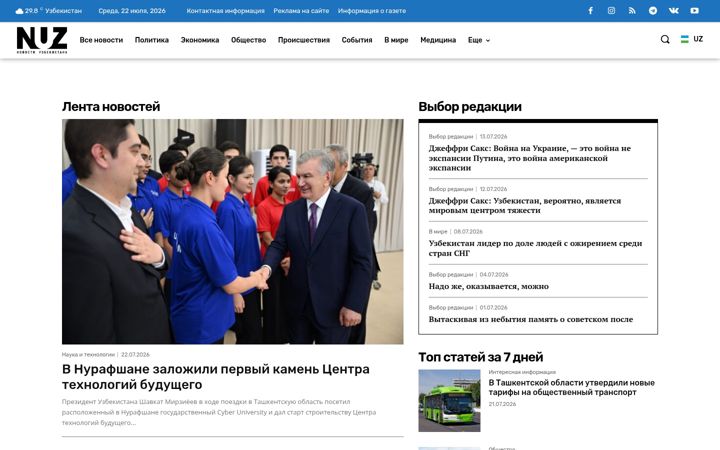
Task: Click Выбор редакции label dated 12.07.2026
Action: point(450,189)
